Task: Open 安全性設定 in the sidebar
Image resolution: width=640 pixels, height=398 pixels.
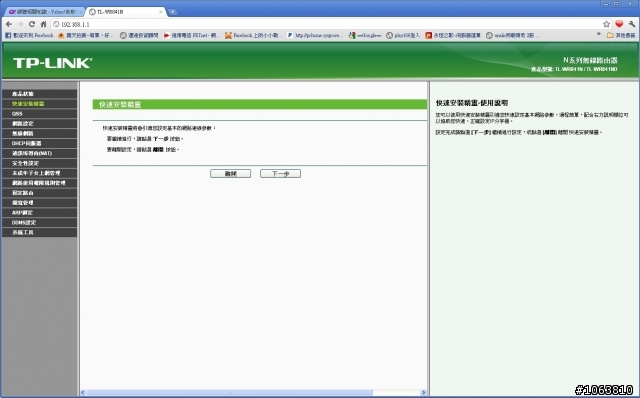Action: coord(40,163)
